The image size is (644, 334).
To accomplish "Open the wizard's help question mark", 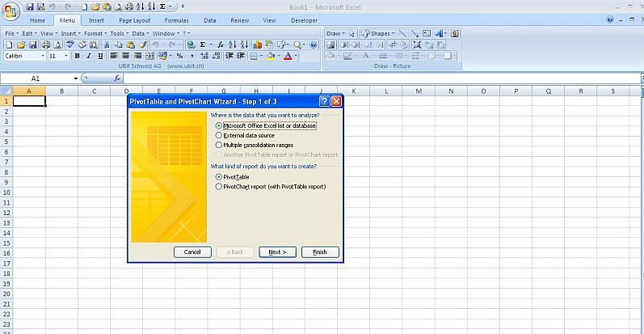I will (324, 101).
